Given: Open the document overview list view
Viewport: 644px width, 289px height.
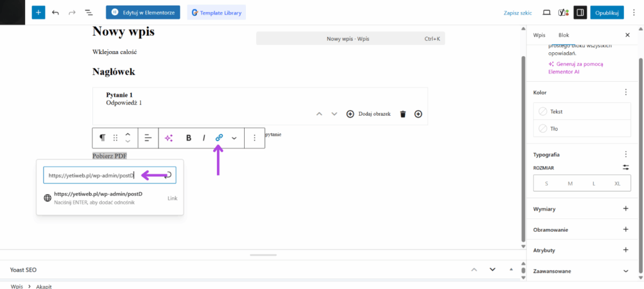Looking at the screenshot, I should coord(88,12).
